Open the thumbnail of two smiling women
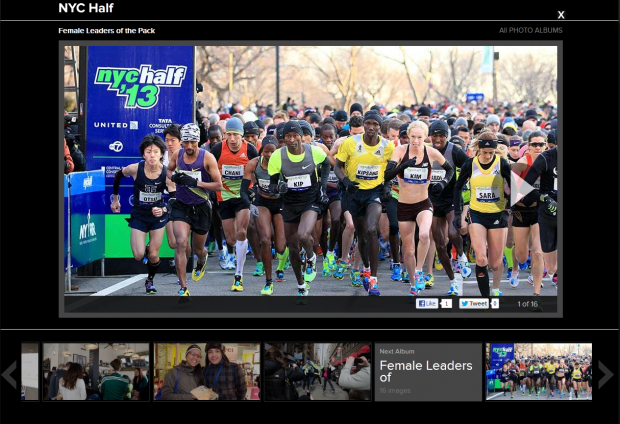Screen dimensions: 620x424 click(x=207, y=372)
